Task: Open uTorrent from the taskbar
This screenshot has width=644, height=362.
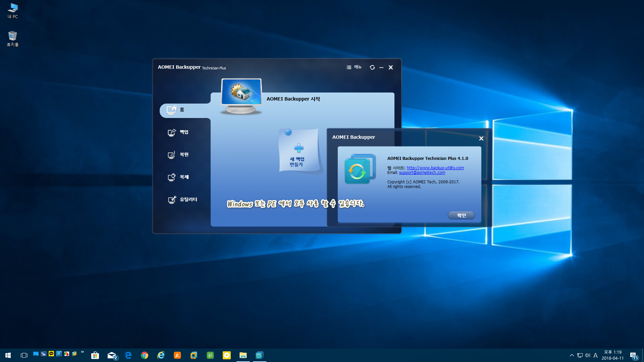Action: [210, 355]
